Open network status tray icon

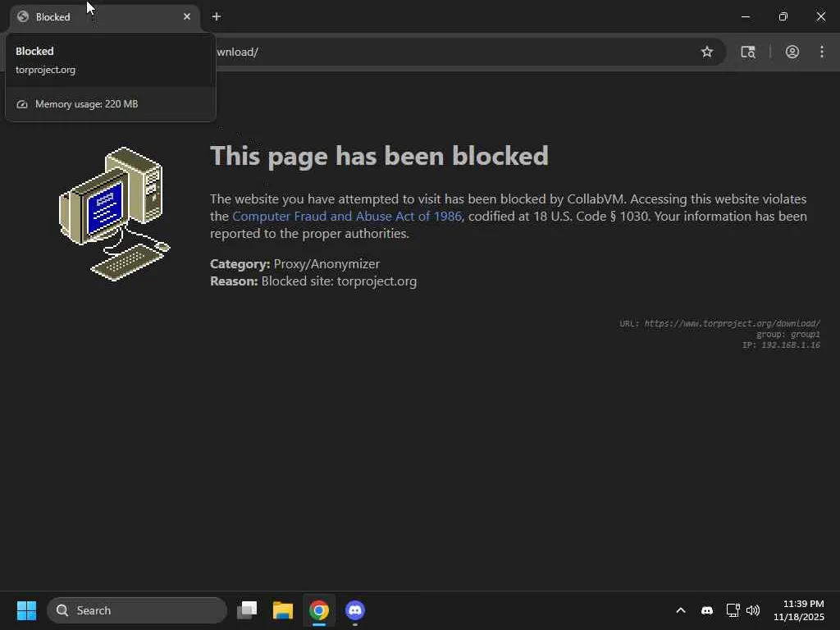tap(733, 610)
